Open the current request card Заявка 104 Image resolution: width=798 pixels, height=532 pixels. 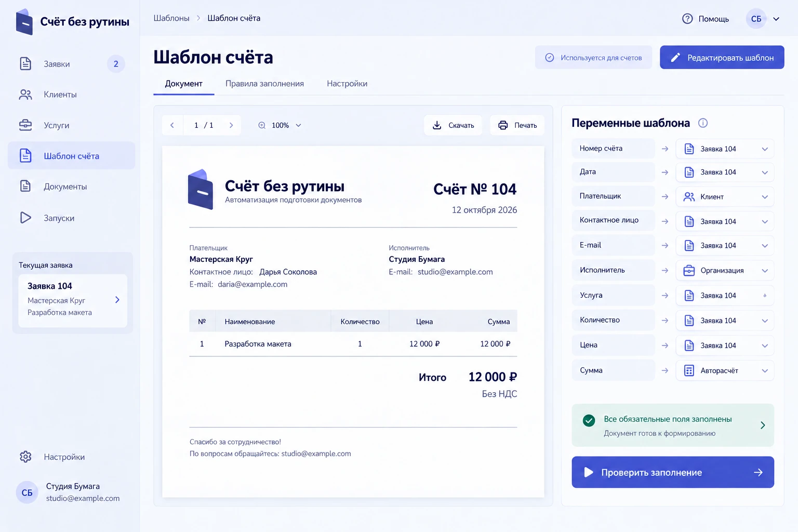click(x=73, y=300)
